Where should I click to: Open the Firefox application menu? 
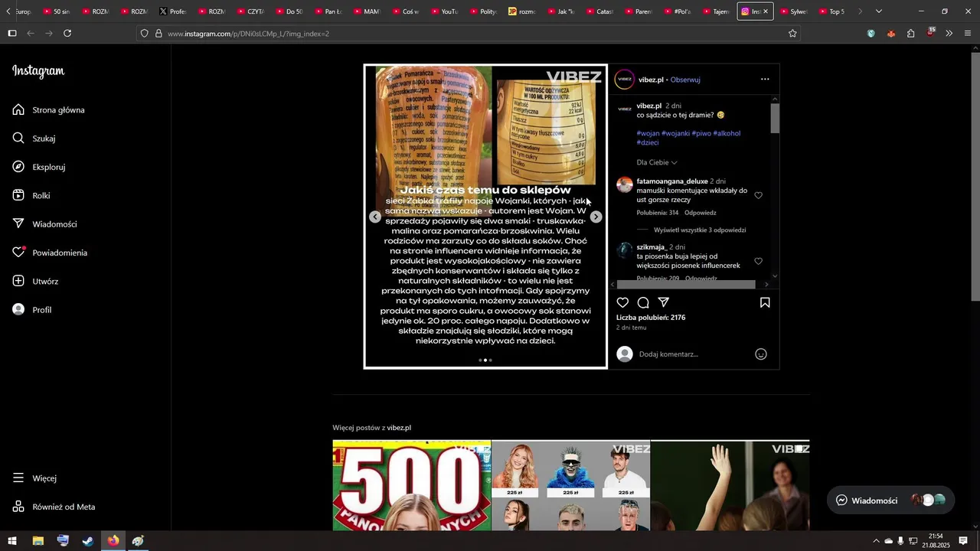click(x=968, y=34)
